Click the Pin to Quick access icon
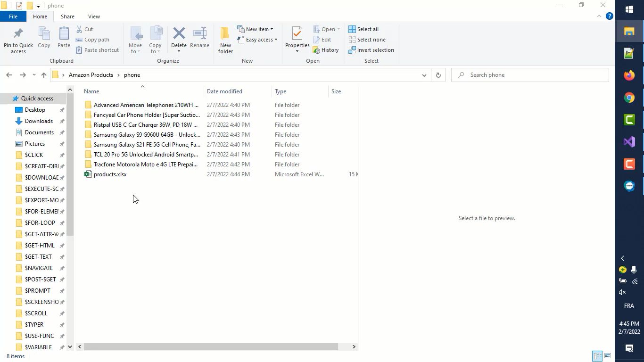 pyautogui.click(x=18, y=34)
